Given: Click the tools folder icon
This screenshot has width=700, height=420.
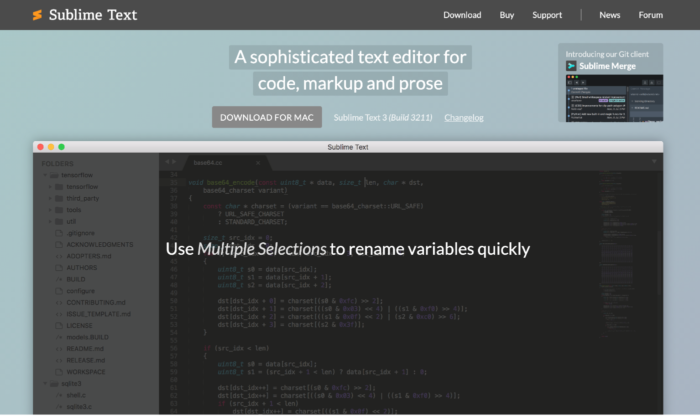Looking at the screenshot, I should point(59,210).
